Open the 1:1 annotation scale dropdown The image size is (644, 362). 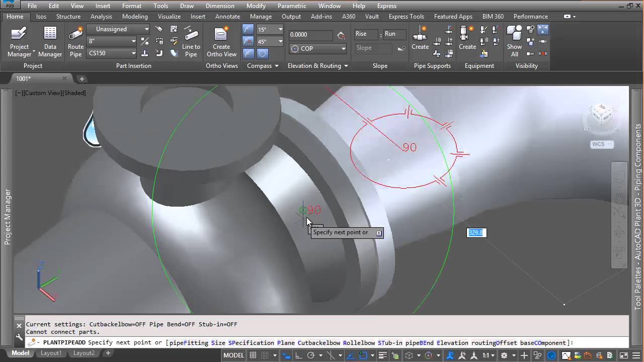(x=489, y=355)
